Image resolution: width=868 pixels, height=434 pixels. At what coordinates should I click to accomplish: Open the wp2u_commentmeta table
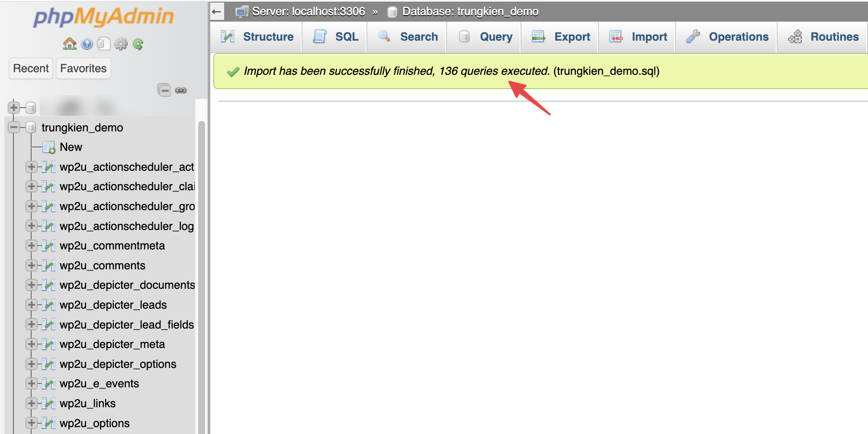(x=112, y=246)
